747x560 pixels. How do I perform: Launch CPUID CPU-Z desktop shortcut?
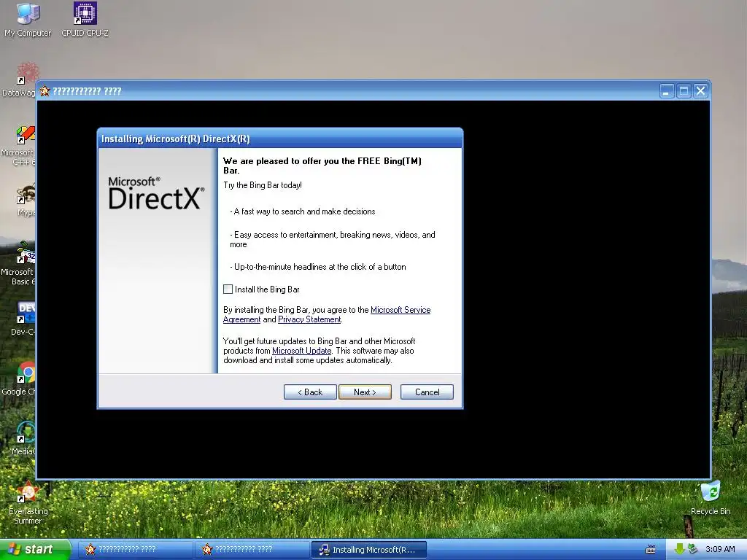85,20
